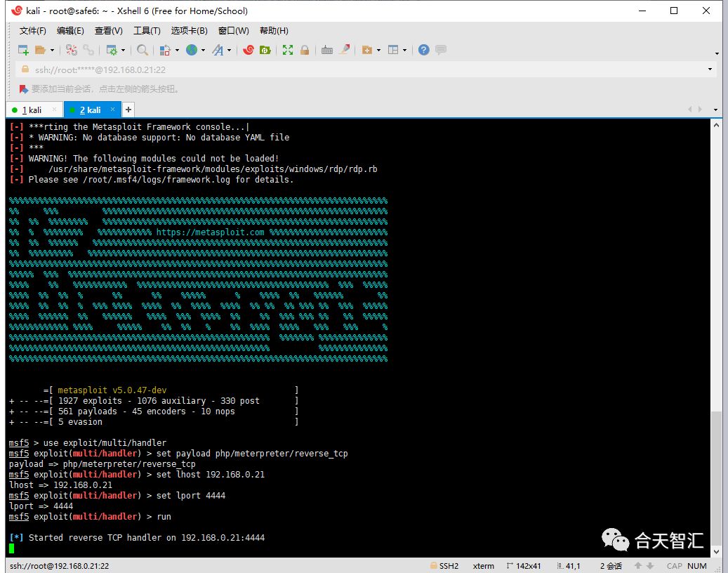Click the layout panes icon
This screenshot has height=573, width=728.
(x=393, y=50)
